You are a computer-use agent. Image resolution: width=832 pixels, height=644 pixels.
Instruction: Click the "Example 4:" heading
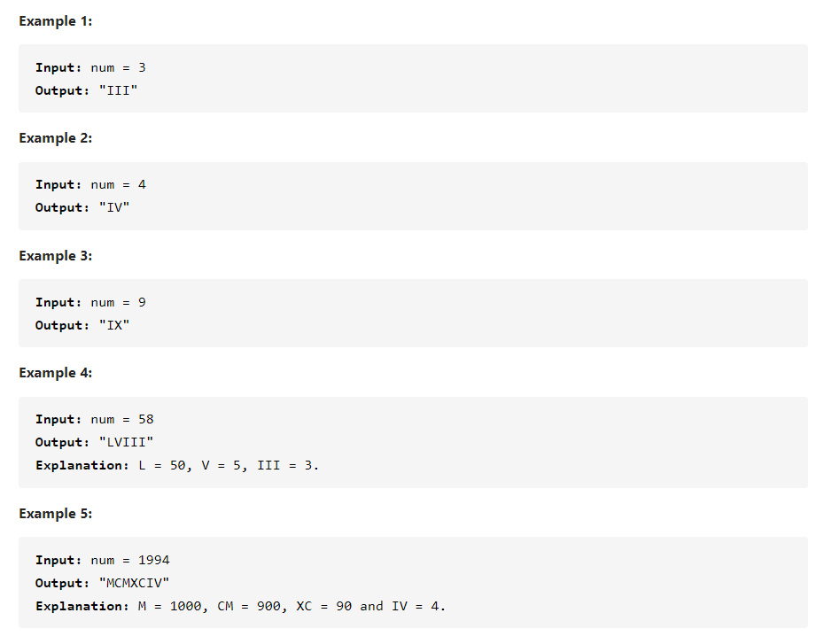point(55,373)
